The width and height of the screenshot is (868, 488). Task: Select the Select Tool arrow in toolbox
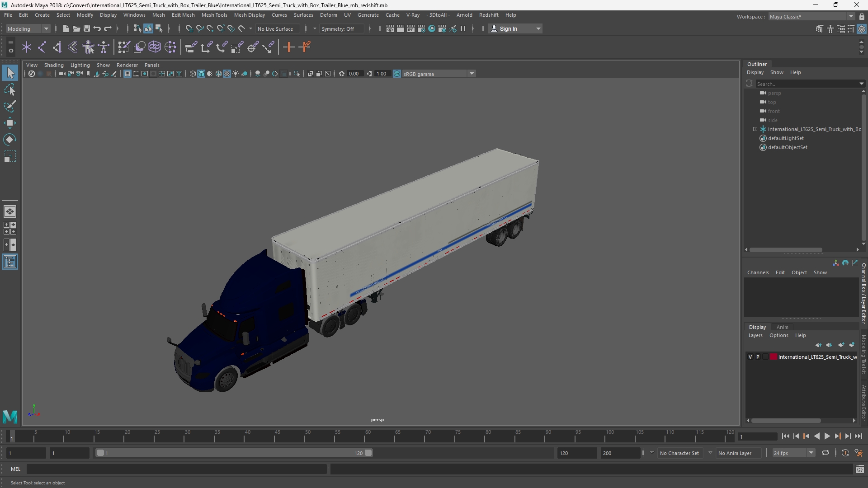point(10,73)
